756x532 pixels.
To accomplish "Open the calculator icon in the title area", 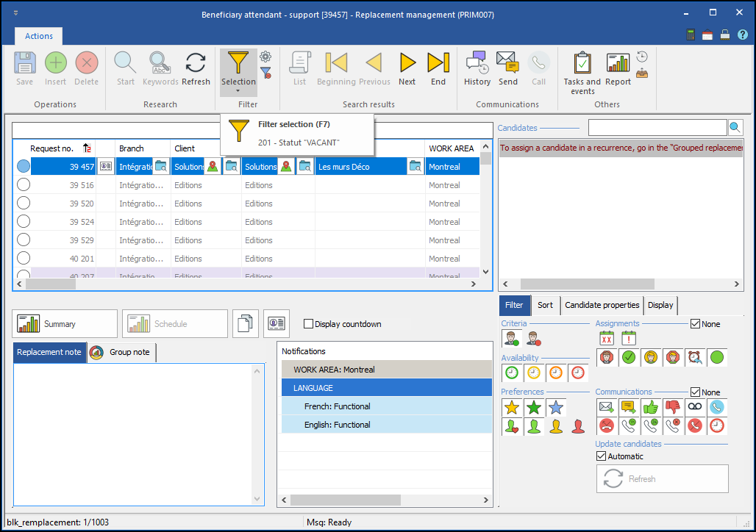I will pos(691,35).
